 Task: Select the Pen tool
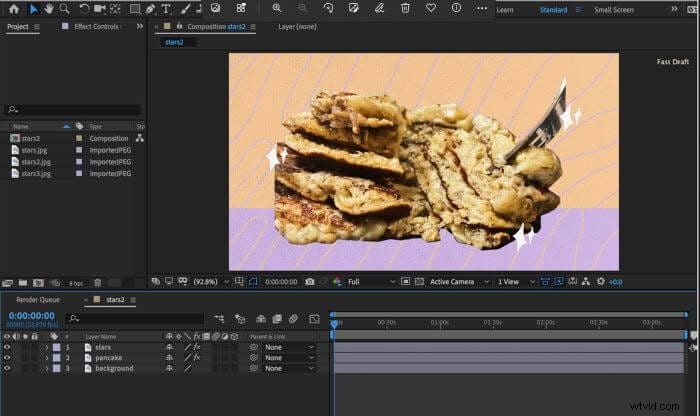tap(150, 8)
